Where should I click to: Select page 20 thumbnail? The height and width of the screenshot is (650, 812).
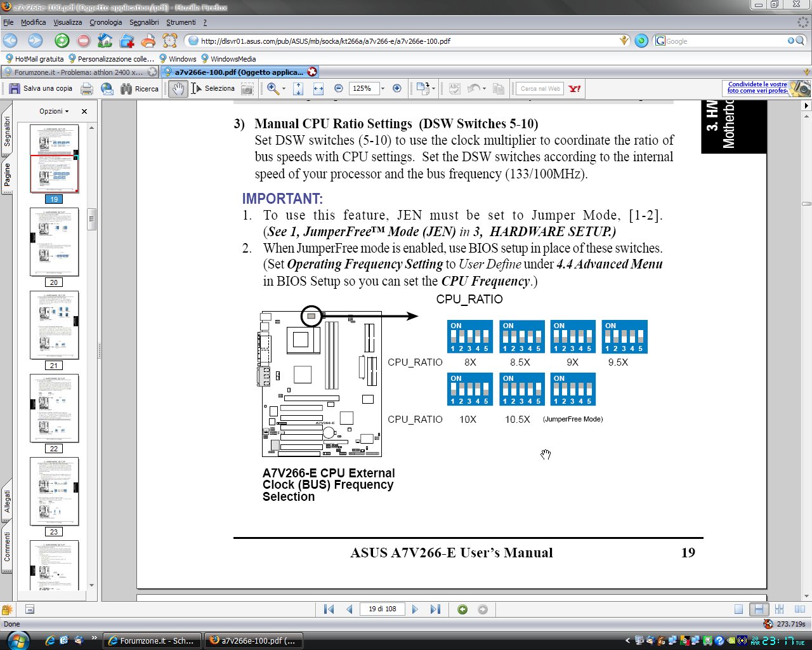click(54, 242)
